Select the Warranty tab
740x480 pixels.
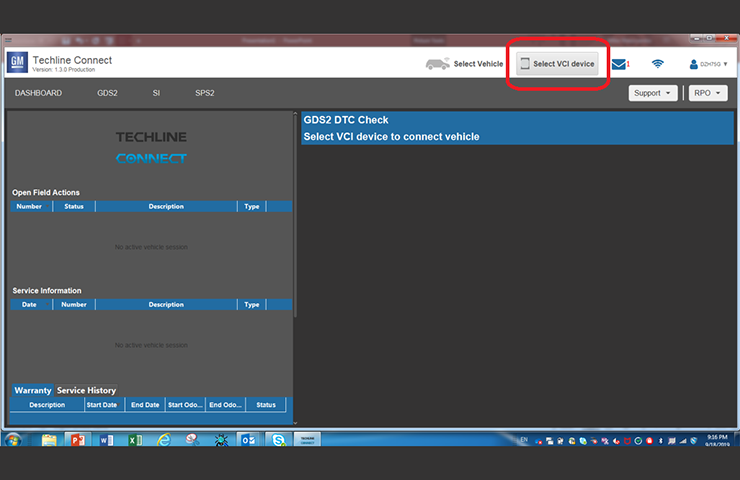pyautogui.click(x=33, y=390)
